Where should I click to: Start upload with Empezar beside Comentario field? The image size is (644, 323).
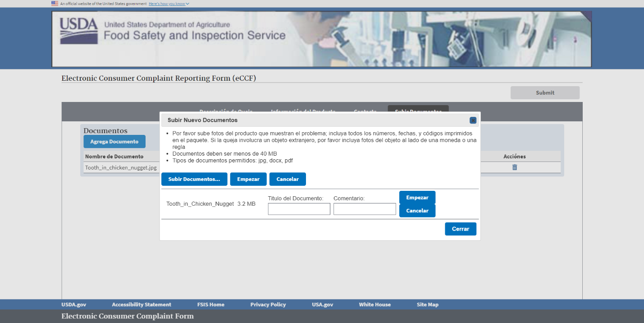(x=417, y=198)
